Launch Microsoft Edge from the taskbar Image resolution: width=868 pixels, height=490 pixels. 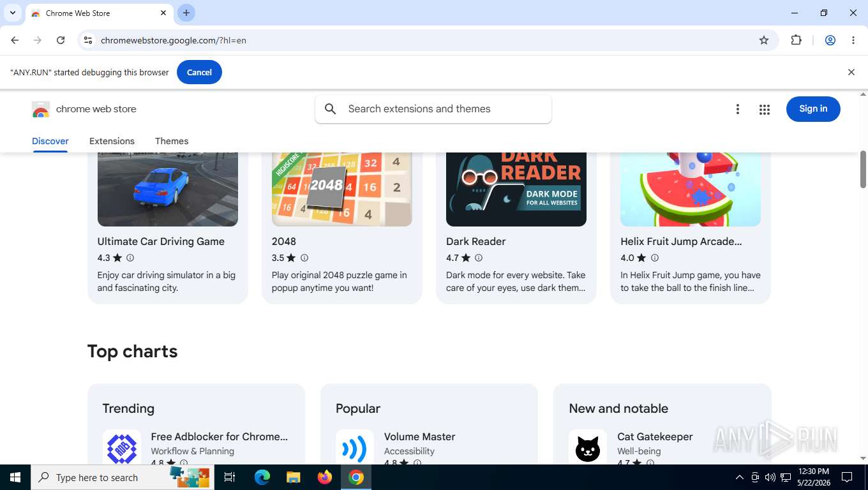(x=262, y=477)
